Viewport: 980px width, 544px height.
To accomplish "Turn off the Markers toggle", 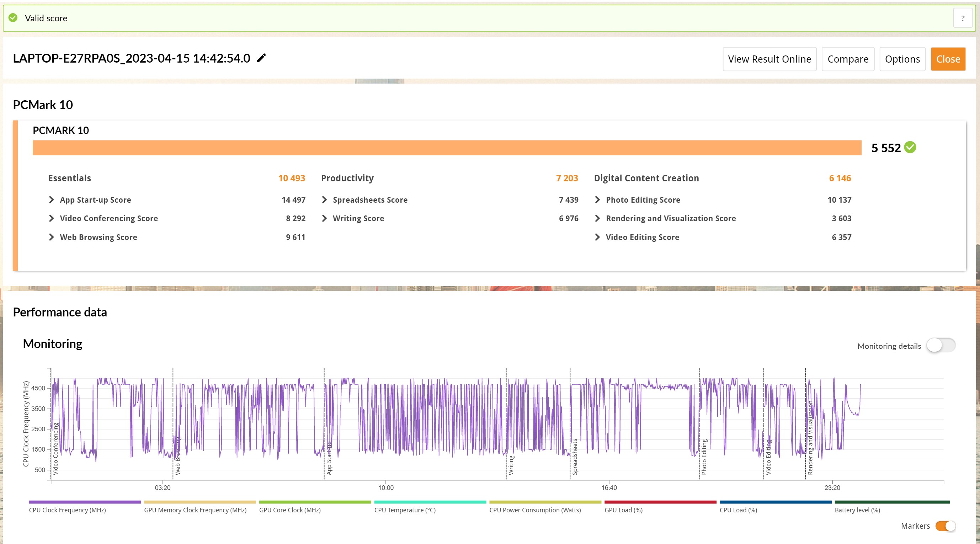I will click(946, 526).
